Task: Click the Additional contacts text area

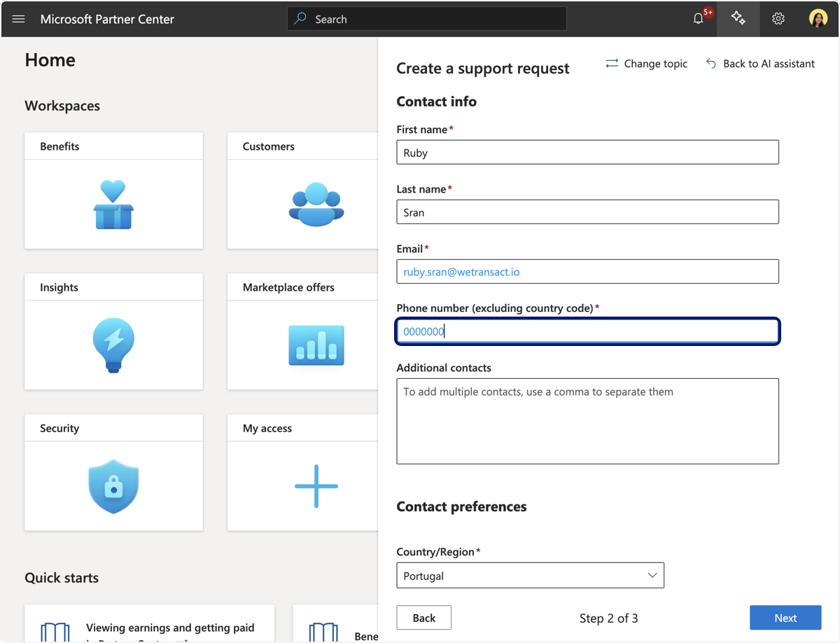Action: tap(587, 421)
